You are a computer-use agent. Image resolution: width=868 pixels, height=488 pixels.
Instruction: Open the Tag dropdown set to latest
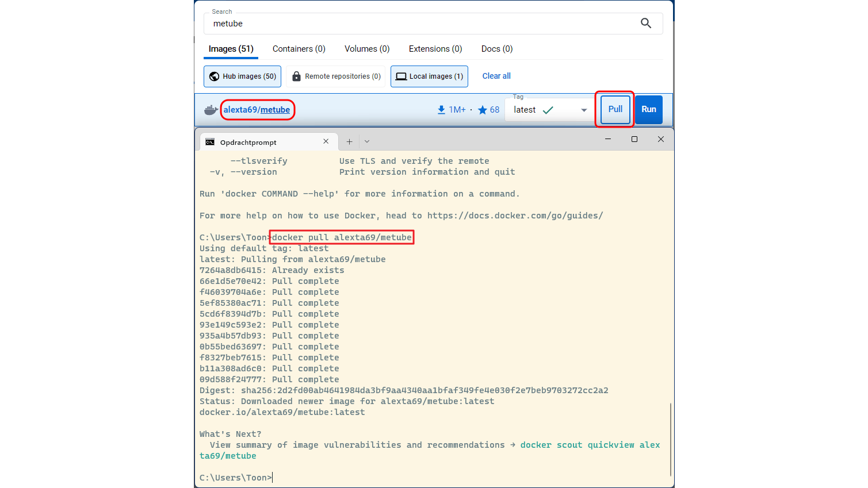(x=550, y=110)
